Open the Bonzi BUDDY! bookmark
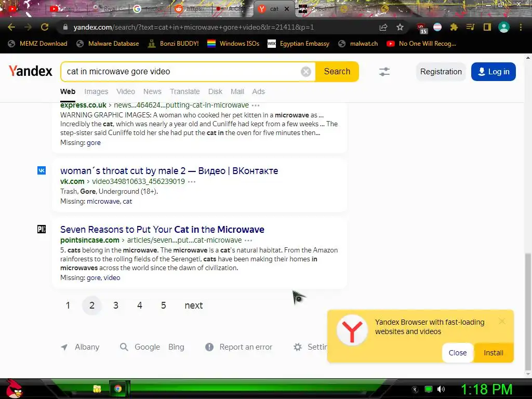This screenshot has width=532, height=399. click(x=174, y=44)
